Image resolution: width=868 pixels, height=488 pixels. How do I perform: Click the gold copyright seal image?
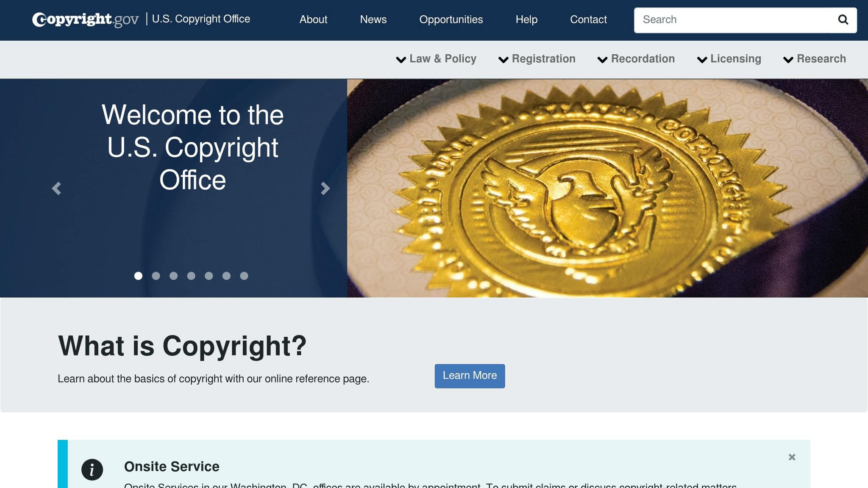coord(607,188)
